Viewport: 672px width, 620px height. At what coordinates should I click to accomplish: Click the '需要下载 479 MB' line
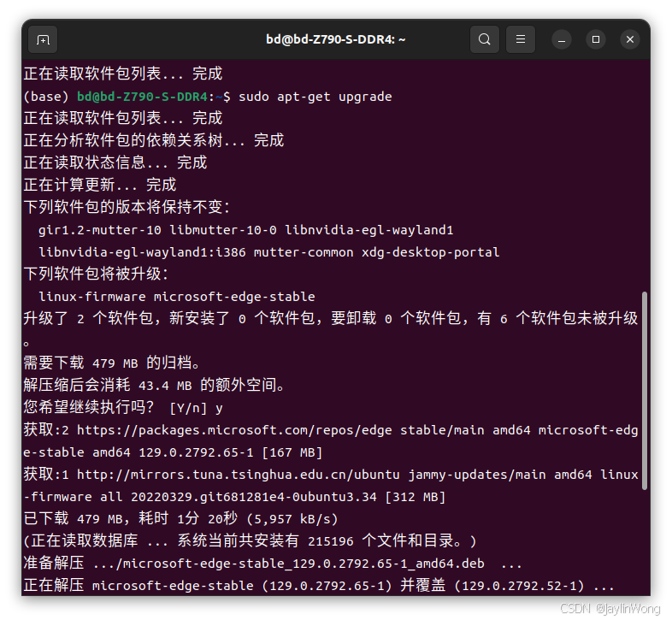112,363
